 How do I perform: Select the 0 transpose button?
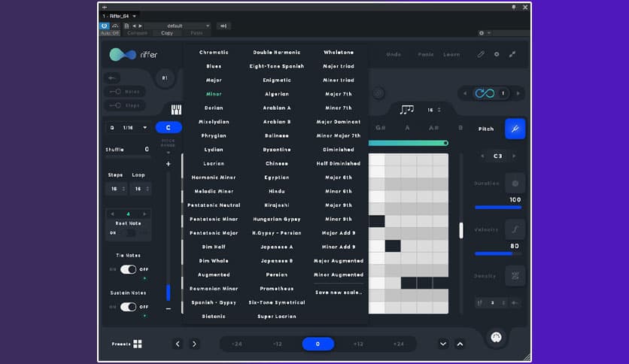[318, 344]
